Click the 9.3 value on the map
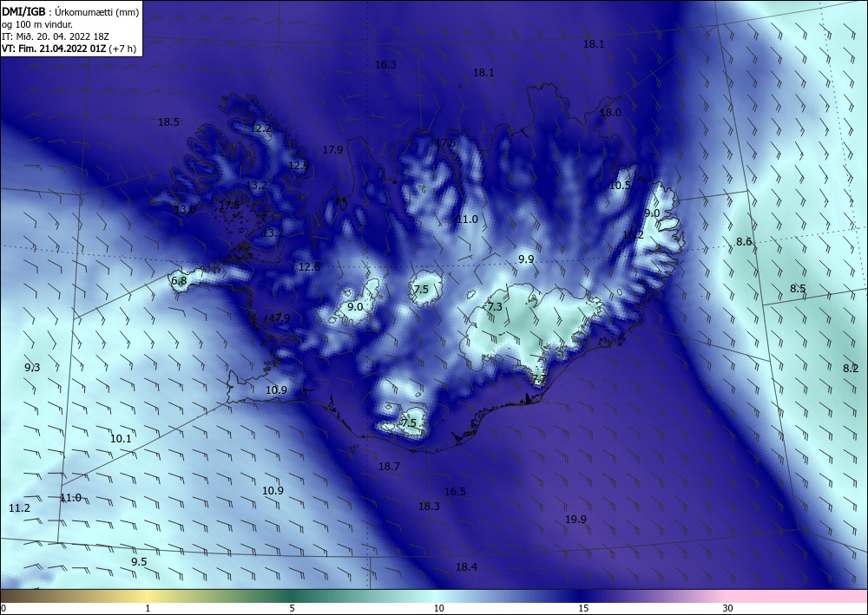This screenshot has width=868, height=615. pos(32,367)
